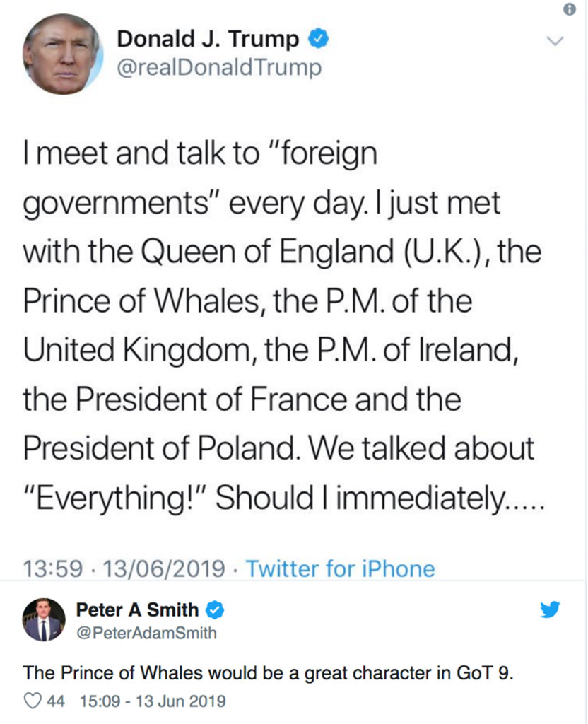
Task: Click the 13:59 tweet time
Action: click(53, 568)
